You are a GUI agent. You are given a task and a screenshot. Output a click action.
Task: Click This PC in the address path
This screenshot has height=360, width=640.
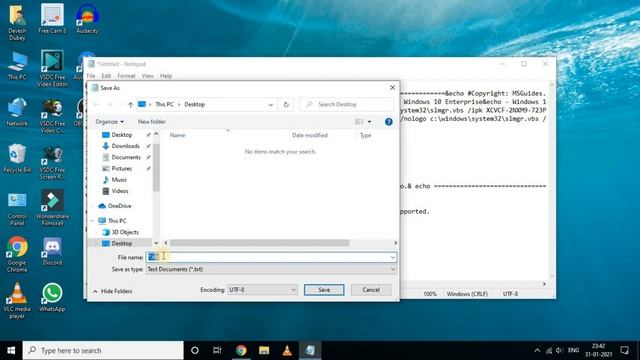click(x=164, y=104)
